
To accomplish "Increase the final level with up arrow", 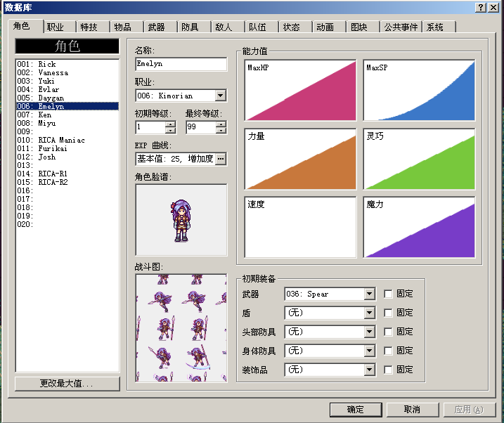I will [221, 124].
